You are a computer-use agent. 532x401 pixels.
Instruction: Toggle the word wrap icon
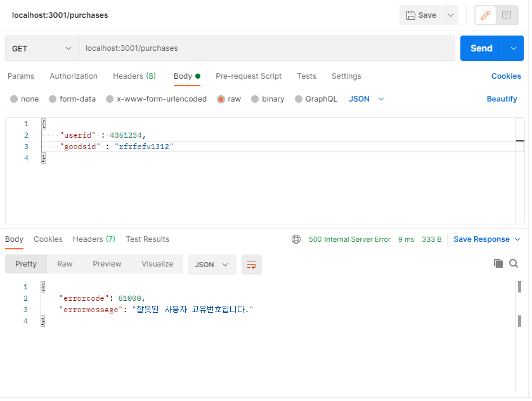(x=251, y=265)
